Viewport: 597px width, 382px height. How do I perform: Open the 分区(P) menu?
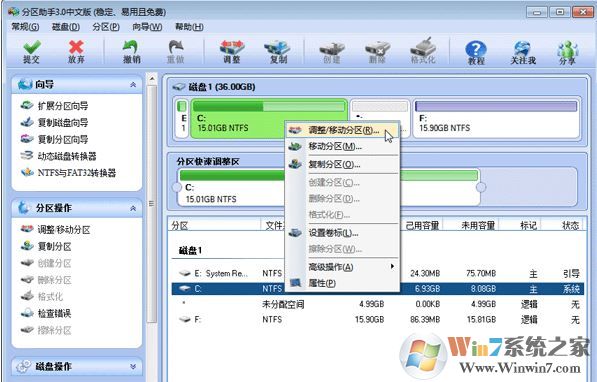106,27
